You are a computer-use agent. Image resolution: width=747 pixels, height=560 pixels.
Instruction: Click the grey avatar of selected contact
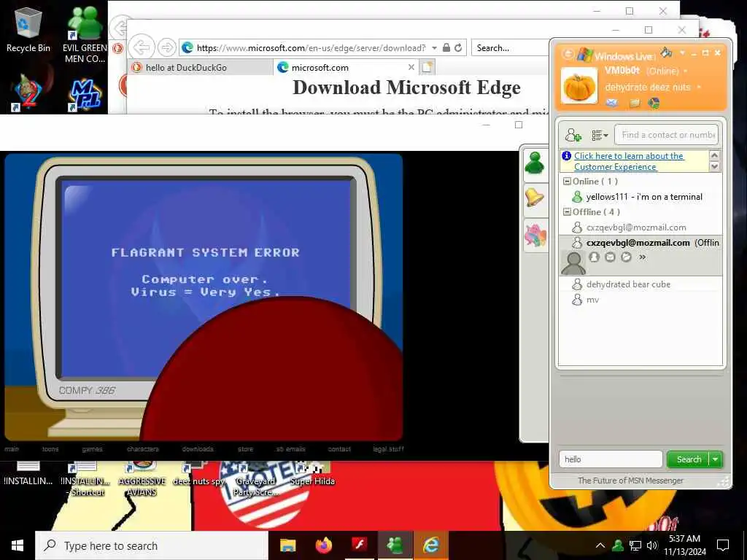(x=573, y=262)
